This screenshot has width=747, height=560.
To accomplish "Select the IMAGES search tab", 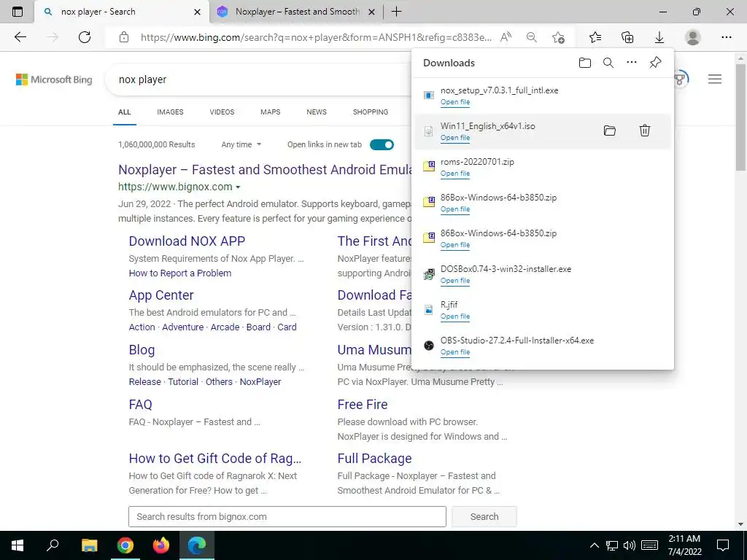I will (170, 112).
